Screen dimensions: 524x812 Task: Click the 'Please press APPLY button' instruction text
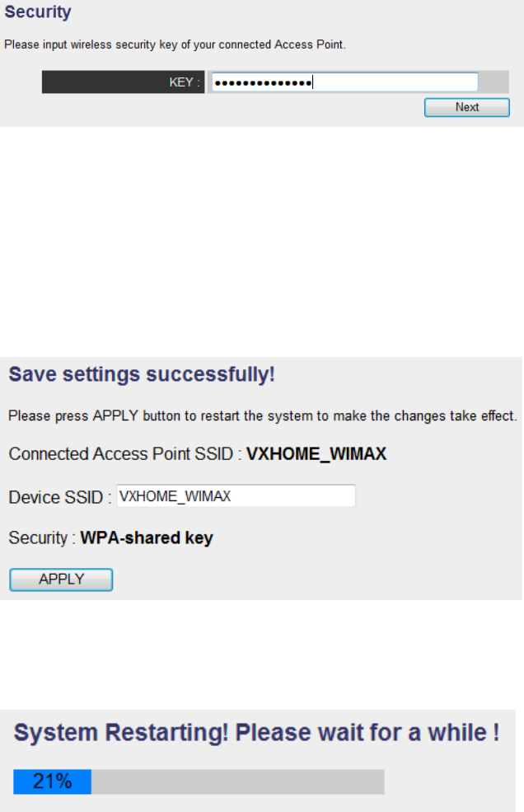(262, 415)
